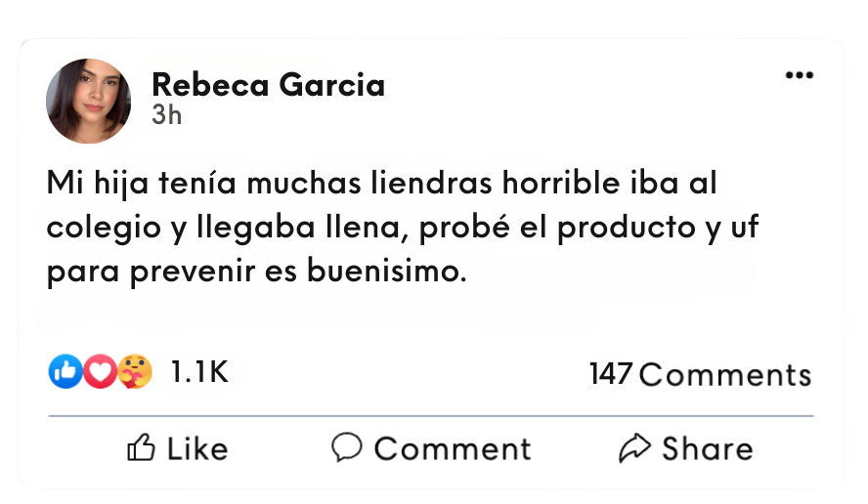Click the 3h post timestamp
The width and height of the screenshot is (868, 504).
pyautogui.click(x=167, y=115)
